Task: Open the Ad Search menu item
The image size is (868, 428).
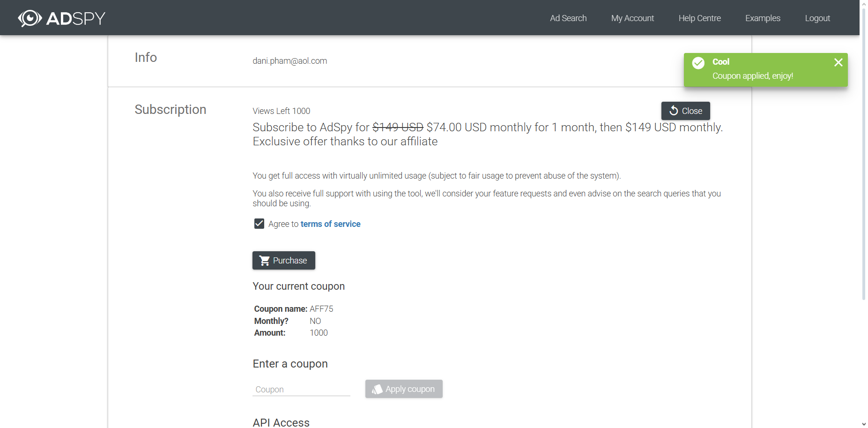Action: (568, 18)
